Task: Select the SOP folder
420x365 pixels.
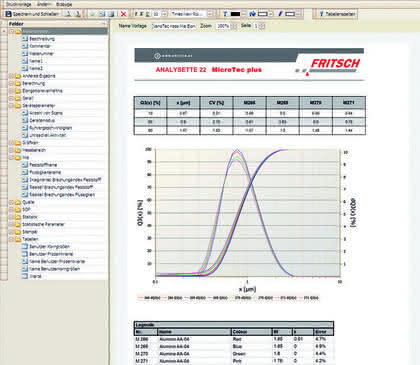Action: [26, 209]
